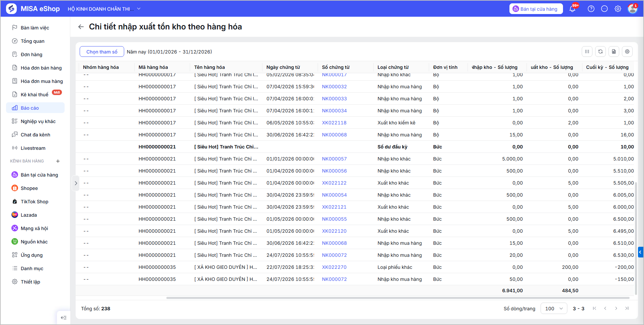Image resolution: width=644 pixels, height=325 pixels.
Task: Collapse the left sidebar menu
Action: click(x=64, y=318)
